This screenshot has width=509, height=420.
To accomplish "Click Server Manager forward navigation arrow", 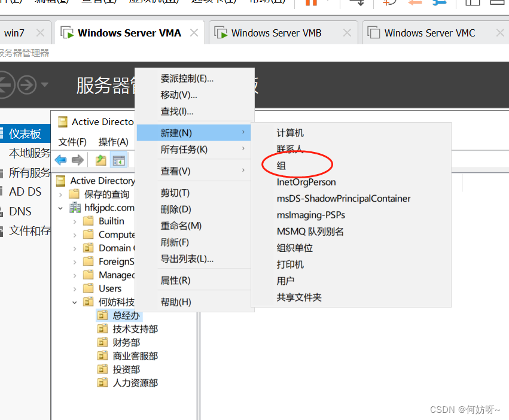I will tap(27, 85).
